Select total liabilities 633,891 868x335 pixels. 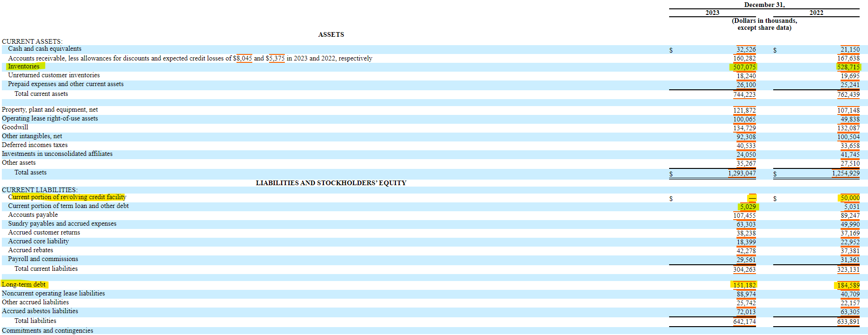point(848,322)
